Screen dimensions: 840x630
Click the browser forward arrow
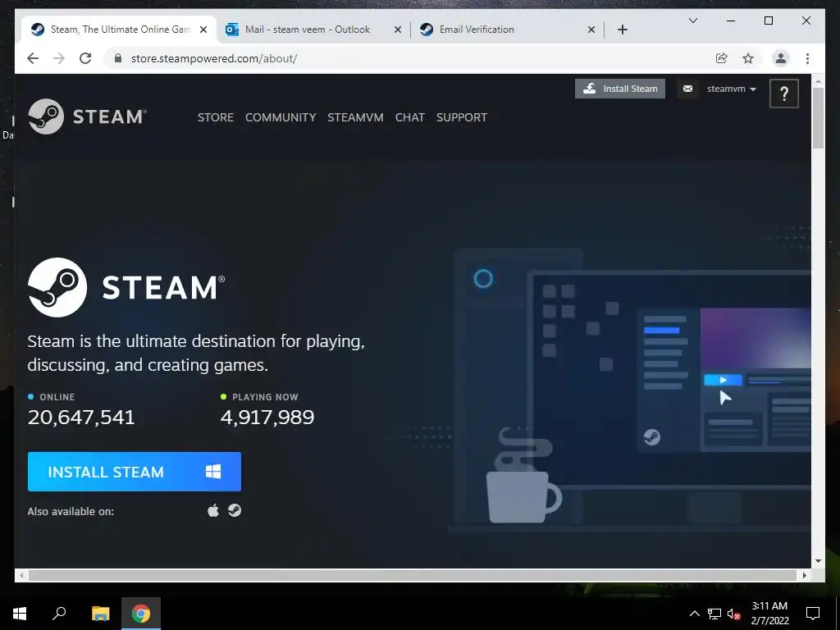[59, 58]
